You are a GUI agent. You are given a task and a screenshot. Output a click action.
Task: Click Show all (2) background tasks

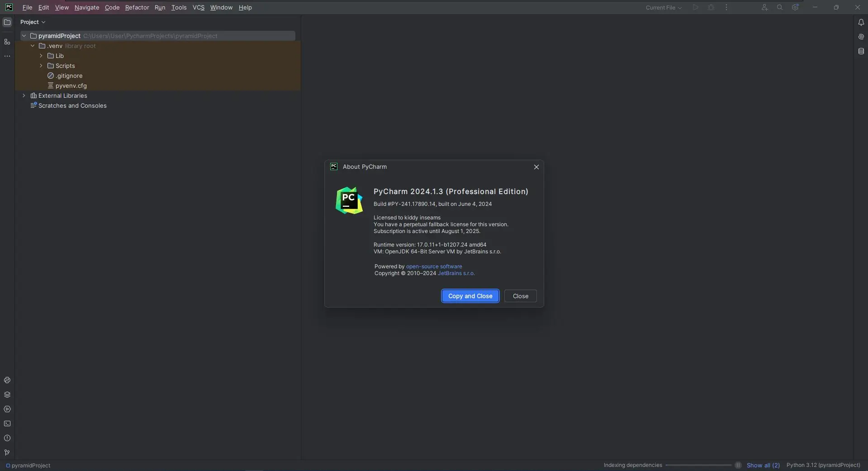click(x=763, y=465)
